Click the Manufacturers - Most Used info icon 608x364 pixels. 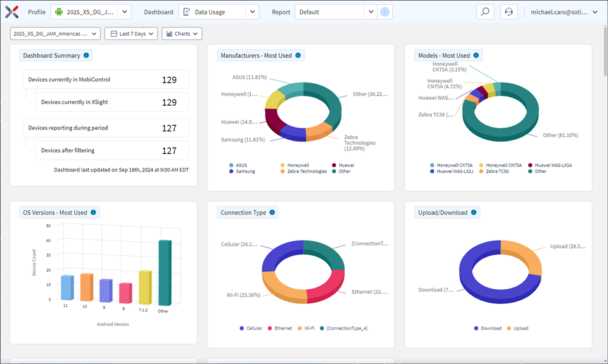(x=298, y=55)
